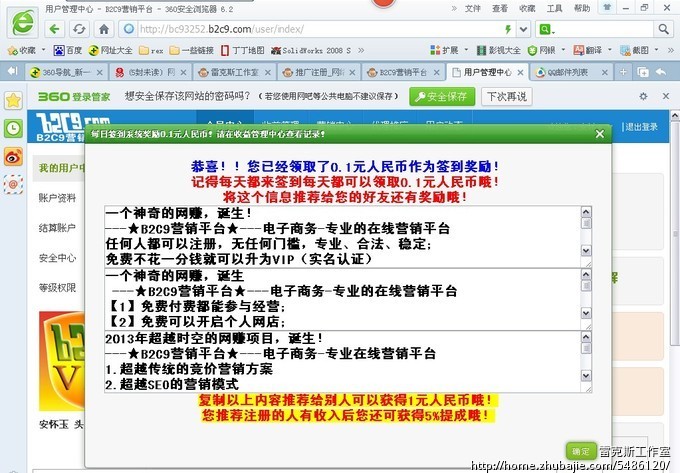Go to the home page icon
The image size is (680, 473).
pyautogui.click(x=104, y=29)
